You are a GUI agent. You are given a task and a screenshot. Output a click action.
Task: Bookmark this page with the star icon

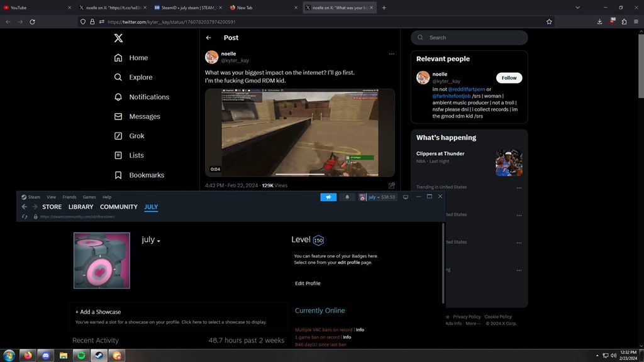click(549, 21)
